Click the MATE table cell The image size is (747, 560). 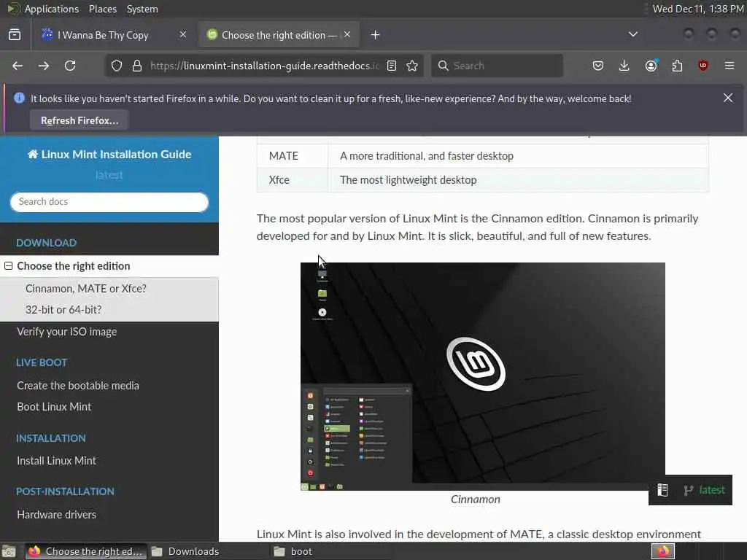pyautogui.click(x=293, y=156)
